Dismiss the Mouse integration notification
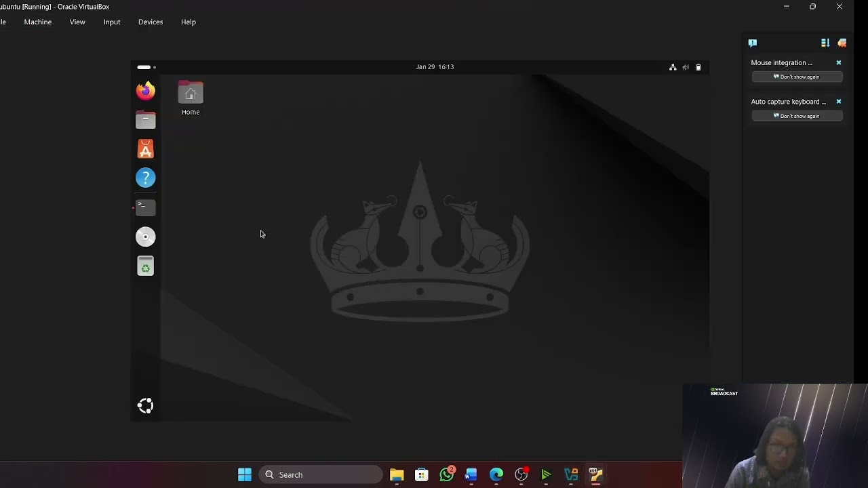The width and height of the screenshot is (868, 488). [839, 62]
